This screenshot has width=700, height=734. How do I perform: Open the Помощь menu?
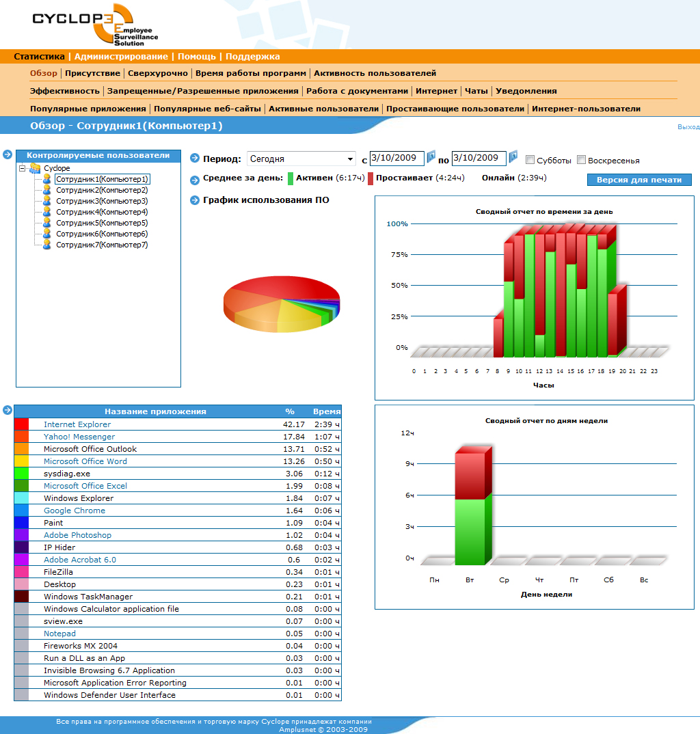coord(197,57)
